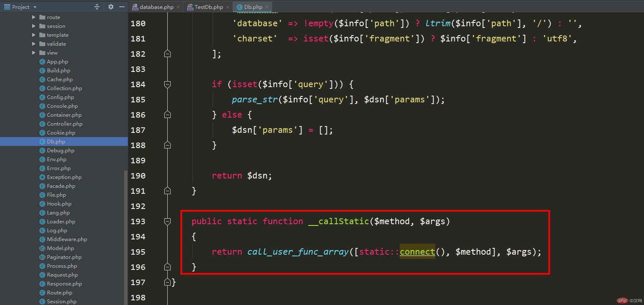Click the collapse all icon in Project panel

coord(97,7)
